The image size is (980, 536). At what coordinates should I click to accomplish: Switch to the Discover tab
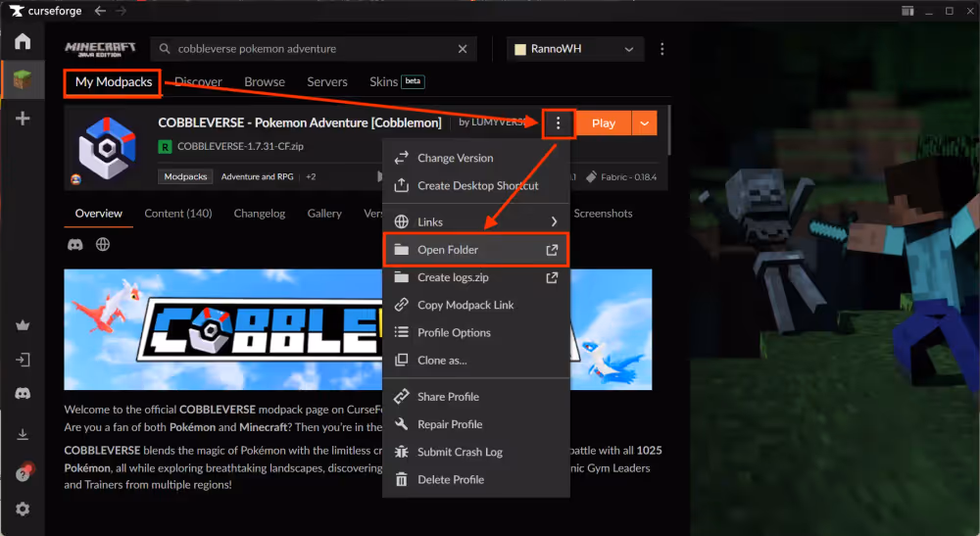[198, 82]
